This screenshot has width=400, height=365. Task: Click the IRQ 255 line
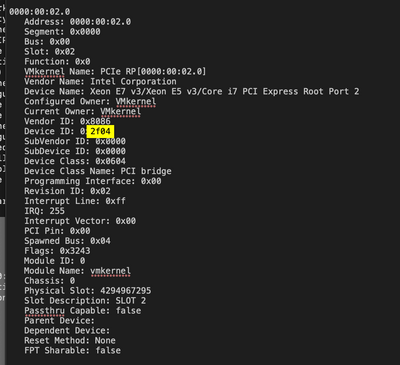(x=44, y=211)
